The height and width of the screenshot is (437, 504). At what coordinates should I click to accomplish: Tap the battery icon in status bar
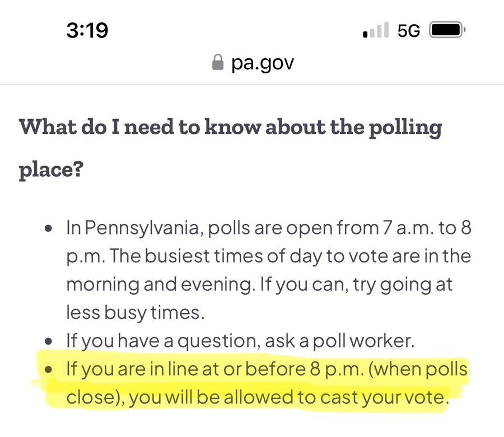pyautogui.click(x=446, y=30)
